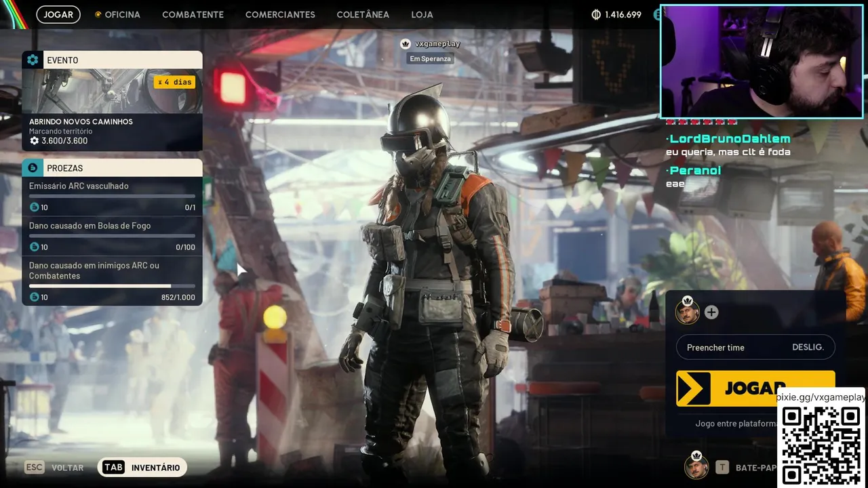Image resolution: width=868 pixels, height=488 pixels.
Task: Open the PROEZAS panel header
Action: click(112, 167)
